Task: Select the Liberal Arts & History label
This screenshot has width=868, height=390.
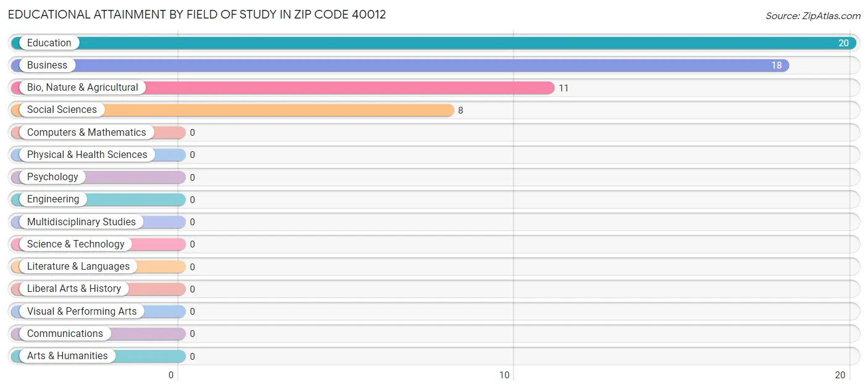Action: point(74,288)
